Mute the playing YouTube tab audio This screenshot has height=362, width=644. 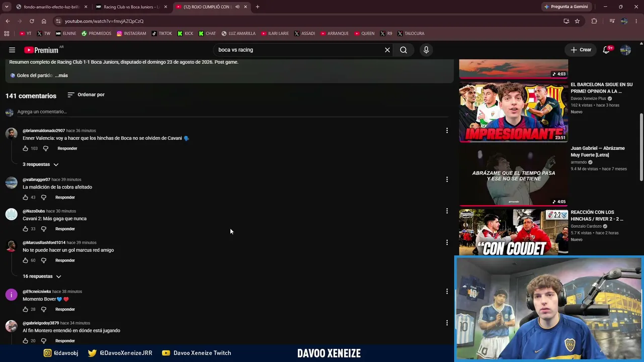click(237, 7)
